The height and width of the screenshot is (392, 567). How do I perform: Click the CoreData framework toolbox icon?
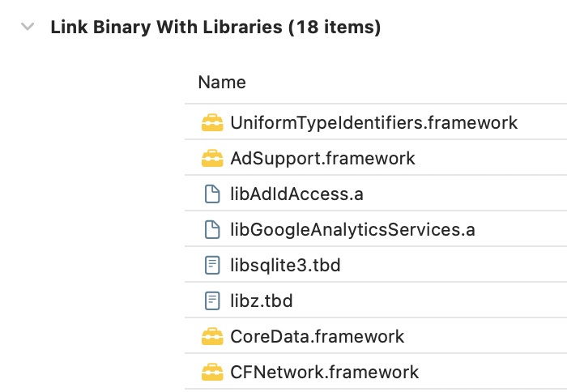(212, 336)
